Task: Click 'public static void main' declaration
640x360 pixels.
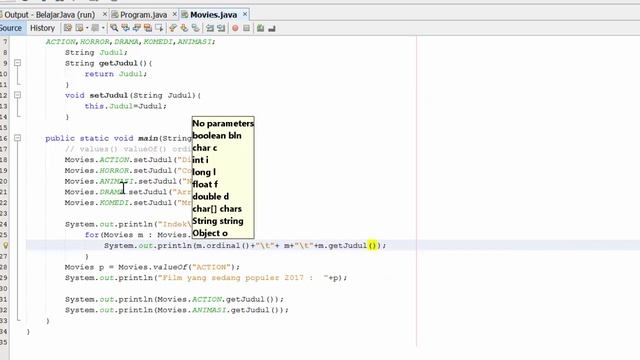Action: (102, 138)
